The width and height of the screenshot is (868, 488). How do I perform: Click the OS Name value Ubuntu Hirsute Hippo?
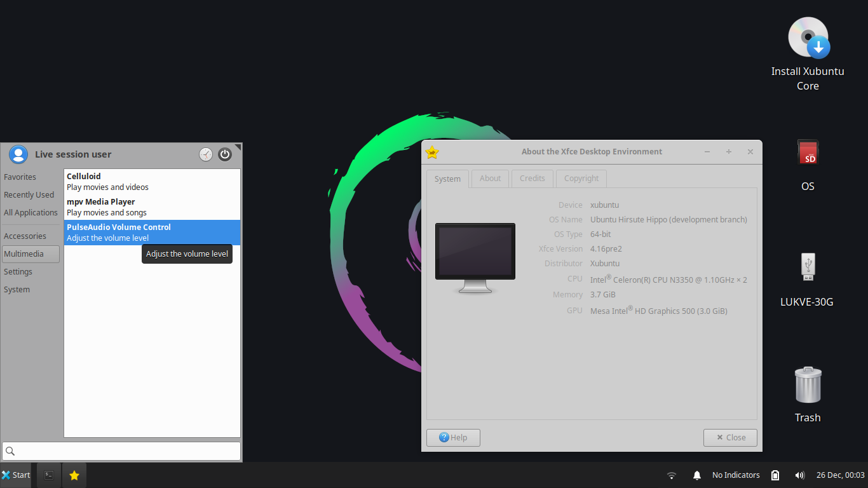pos(668,220)
